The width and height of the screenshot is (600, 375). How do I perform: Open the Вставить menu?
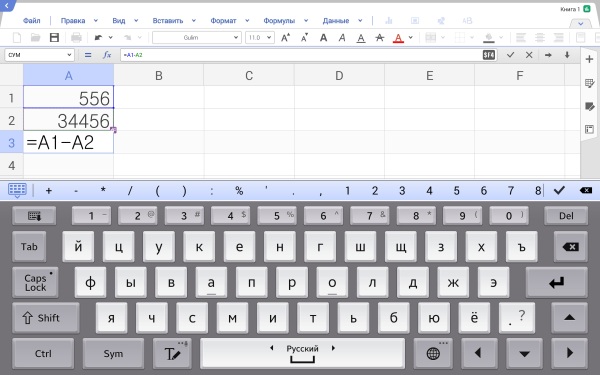coord(168,21)
